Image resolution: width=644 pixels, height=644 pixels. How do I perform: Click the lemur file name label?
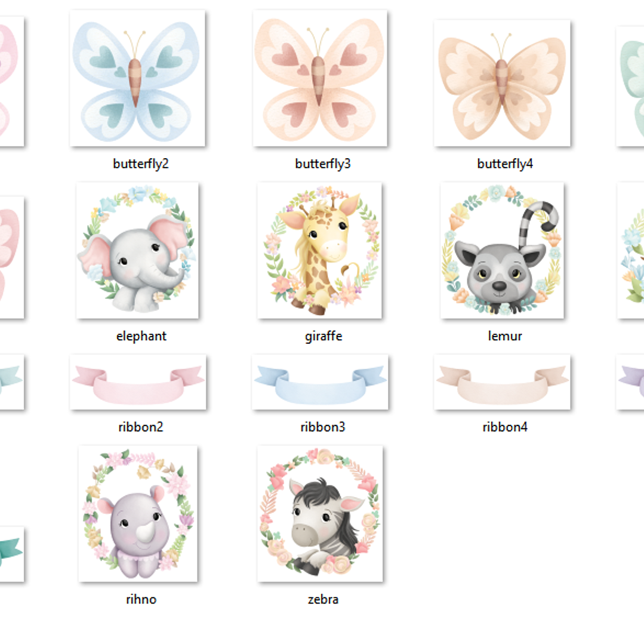coord(505,336)
